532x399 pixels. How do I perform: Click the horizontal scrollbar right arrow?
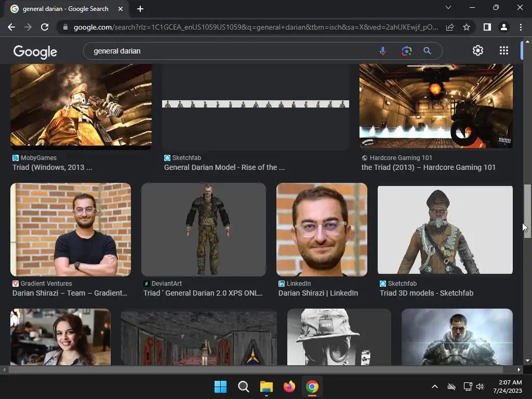pyautogui.click(x=519, y=369)
